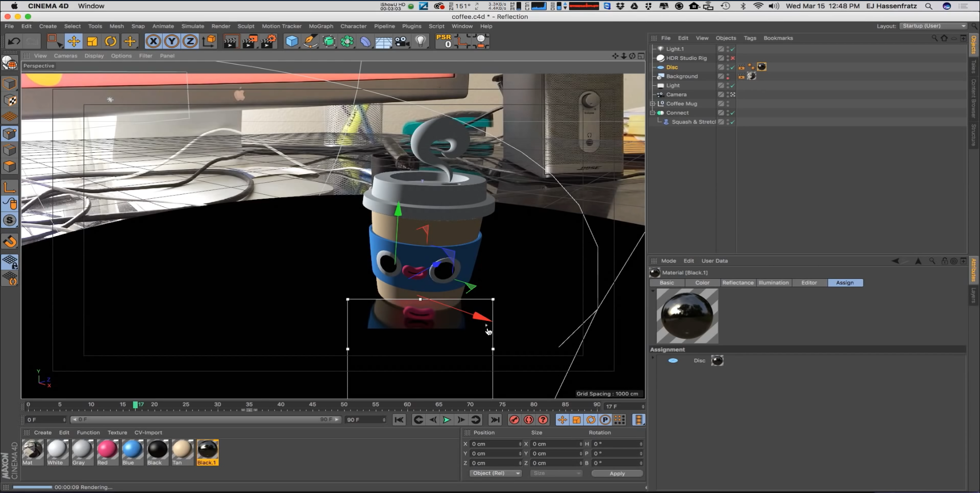Collapse the Connect object hierarchy
This screenshot has width=980, height=493.
[652, 113]
